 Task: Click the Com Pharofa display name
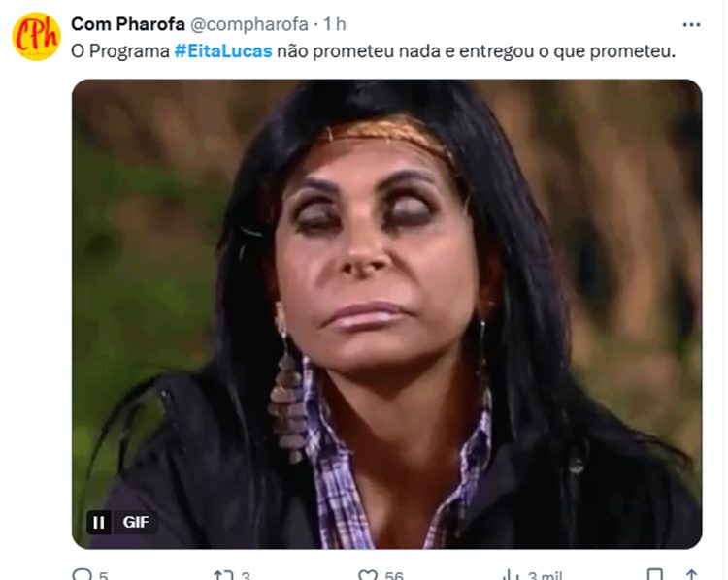click(128, 24)
